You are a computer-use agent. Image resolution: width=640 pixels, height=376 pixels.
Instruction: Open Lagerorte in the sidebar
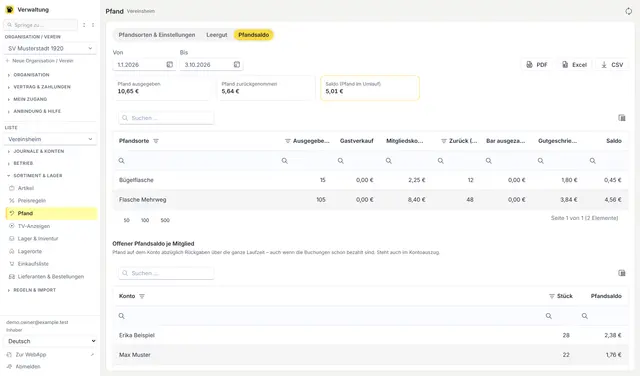(51, 251)
